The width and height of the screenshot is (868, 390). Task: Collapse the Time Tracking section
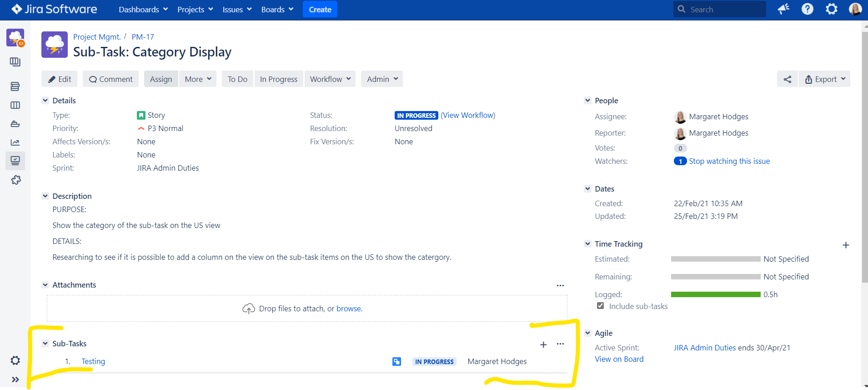coord(587,244)
